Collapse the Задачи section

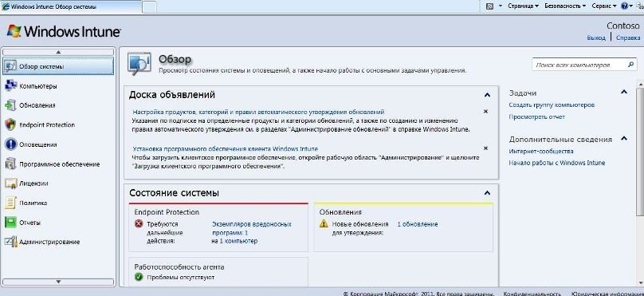(x=624, y=92)
